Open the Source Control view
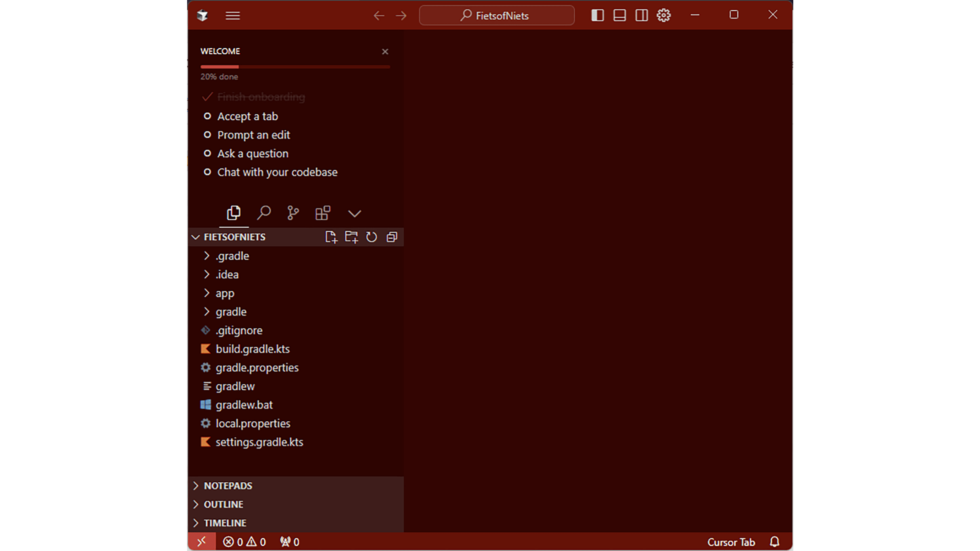This screenshot has width=980, height=551. [293, 212]
